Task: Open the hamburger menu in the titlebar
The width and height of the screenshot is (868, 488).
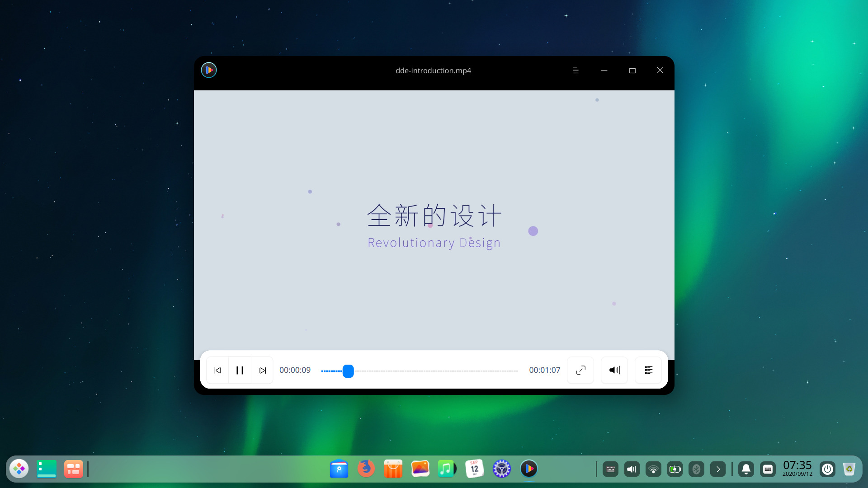Action: pos(575,70)
